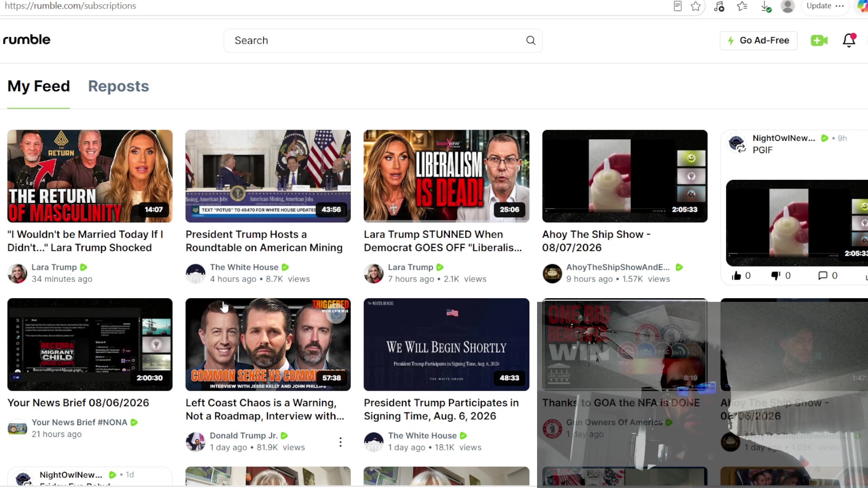This screenshot has height=488, width=868.
Task: Open 'Ahoy The Ship Show - 08/07/2026' title
Action: pyautogui.click(x=596, y=241)
